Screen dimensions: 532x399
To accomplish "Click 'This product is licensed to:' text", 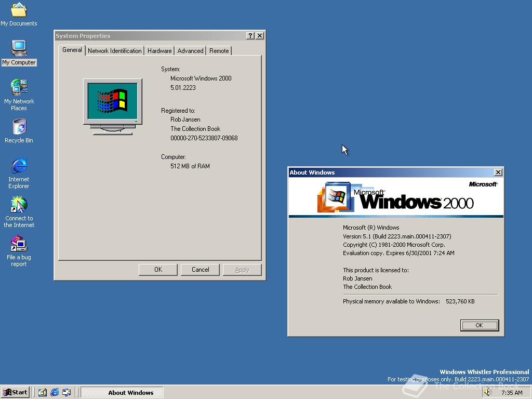I will pos(376,270).
